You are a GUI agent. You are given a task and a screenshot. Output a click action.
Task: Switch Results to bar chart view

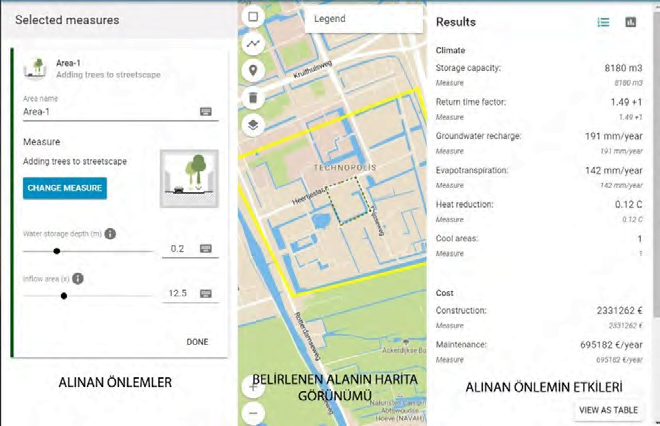tap(631, 22)
